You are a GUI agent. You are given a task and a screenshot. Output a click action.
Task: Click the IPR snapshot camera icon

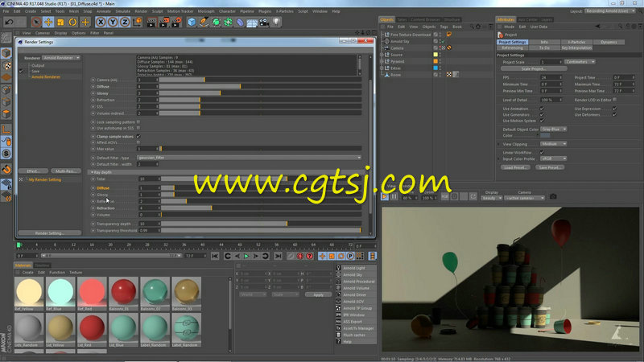pos(553,197)
